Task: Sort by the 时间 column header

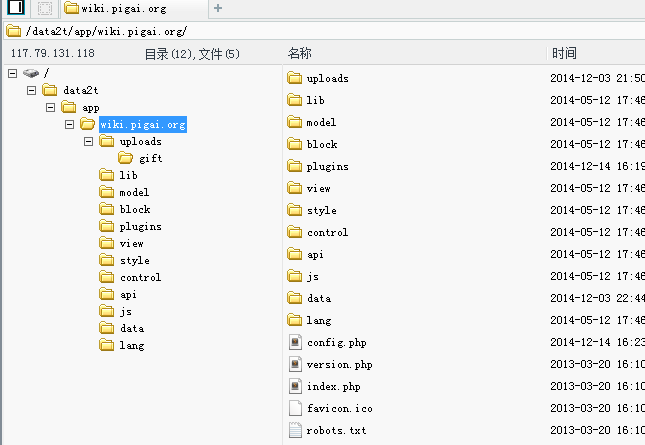Action: 564,53
